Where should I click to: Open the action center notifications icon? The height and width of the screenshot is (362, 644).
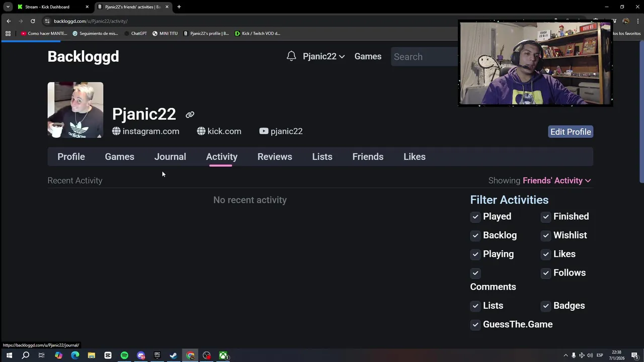(635, 355)
